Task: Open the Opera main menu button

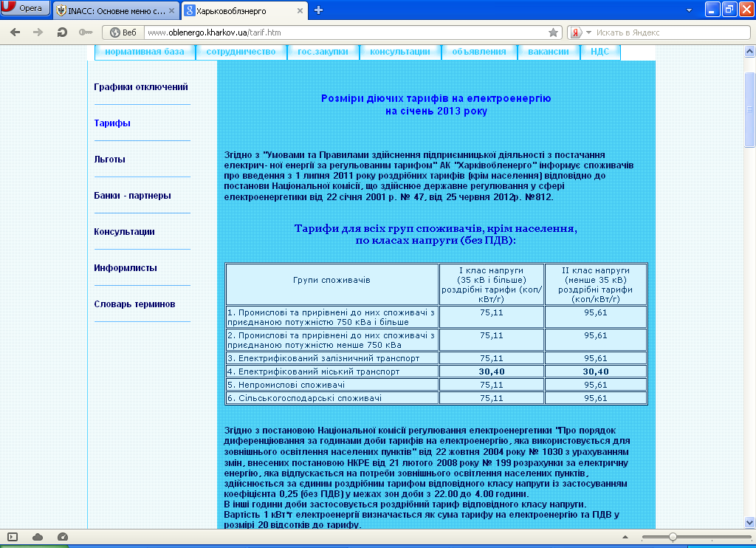Action: 25,8
